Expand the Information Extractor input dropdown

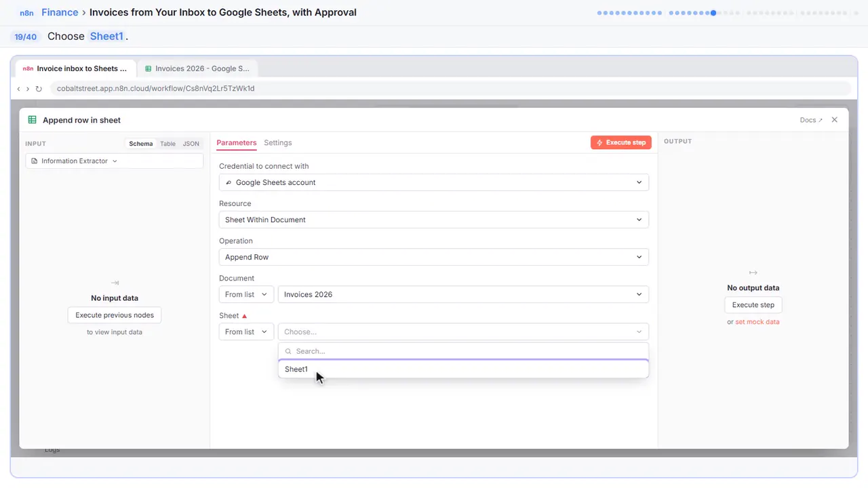(x=115, y=161)
